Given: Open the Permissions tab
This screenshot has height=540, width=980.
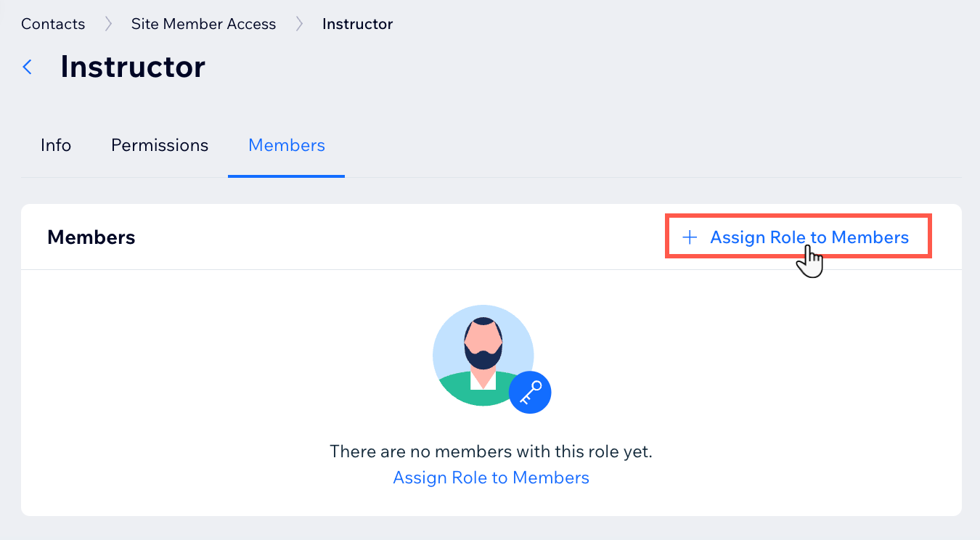Looking at the screenshot, I should [x=160, y=145].
